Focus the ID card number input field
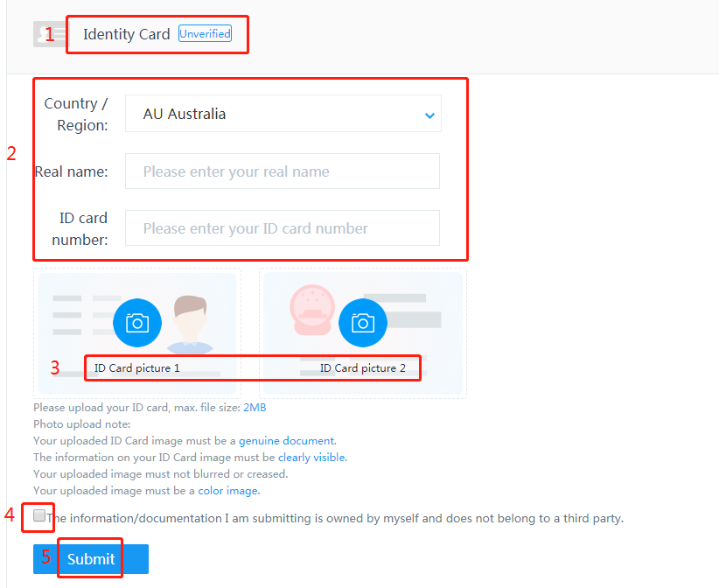Screen dimensions: 719x588 (x=283, y=228)
